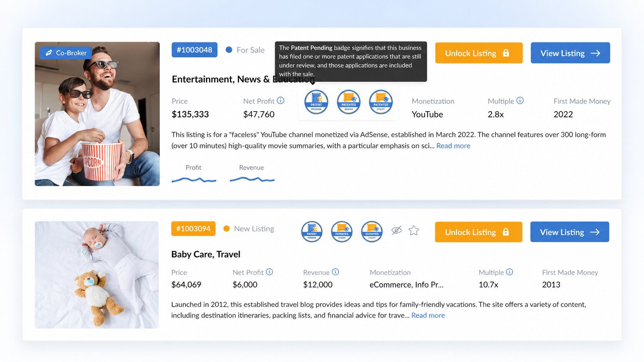Click Patented Design badge on listing #1003048
This screenshot has height=362, width=644.
(x=349, y=102)
